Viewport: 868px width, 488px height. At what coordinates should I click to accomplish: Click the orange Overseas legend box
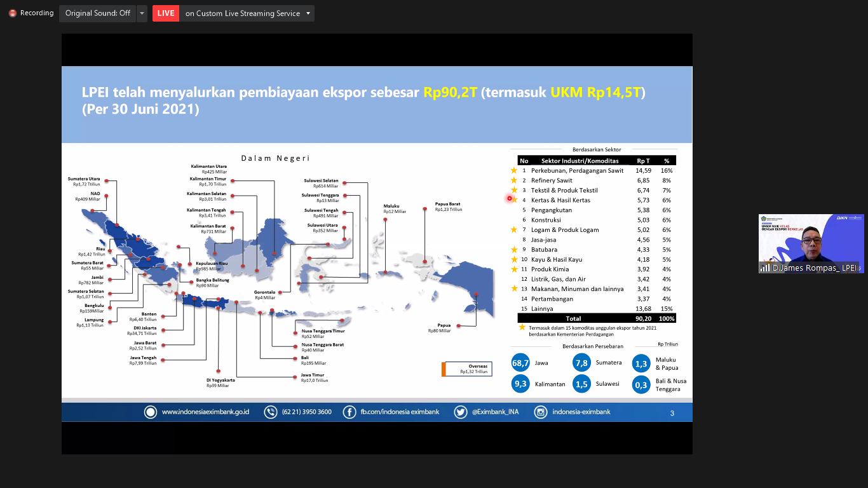point(444,369)
